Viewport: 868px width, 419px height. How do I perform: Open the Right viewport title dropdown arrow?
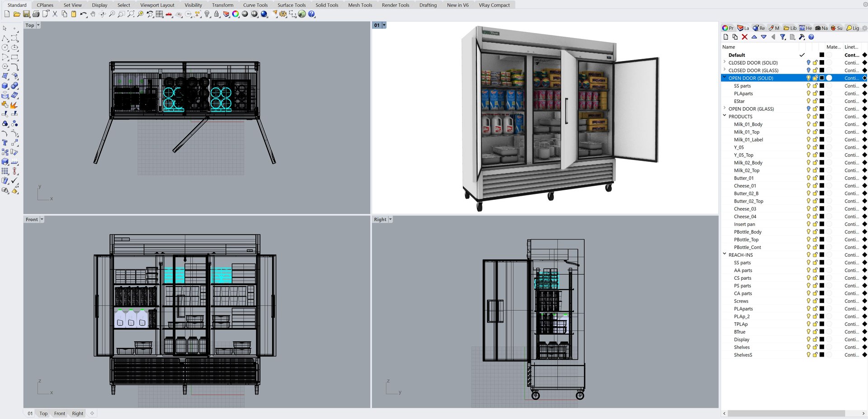coord(391,220)
